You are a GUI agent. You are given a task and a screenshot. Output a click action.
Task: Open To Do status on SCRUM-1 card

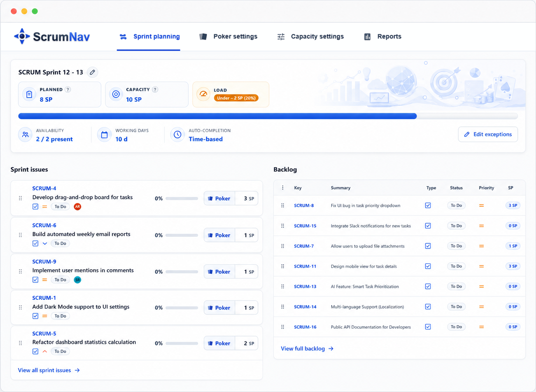point(61,316)
